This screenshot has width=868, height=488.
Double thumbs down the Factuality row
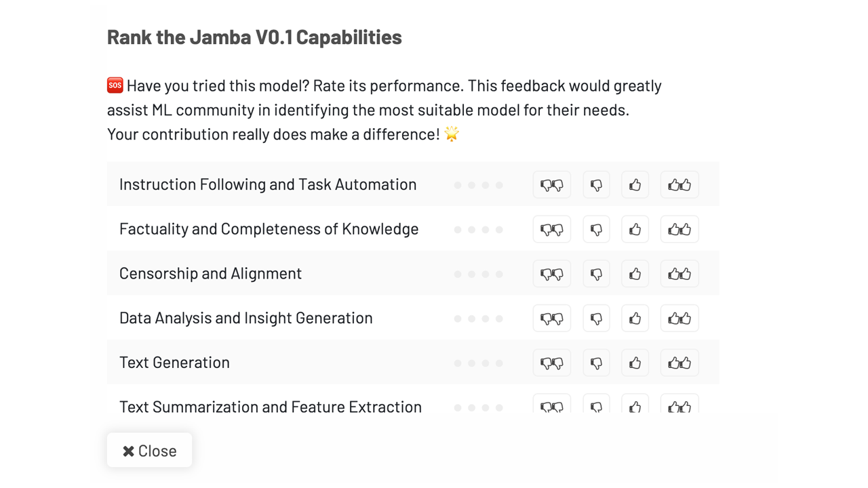(x=551, y=229)
